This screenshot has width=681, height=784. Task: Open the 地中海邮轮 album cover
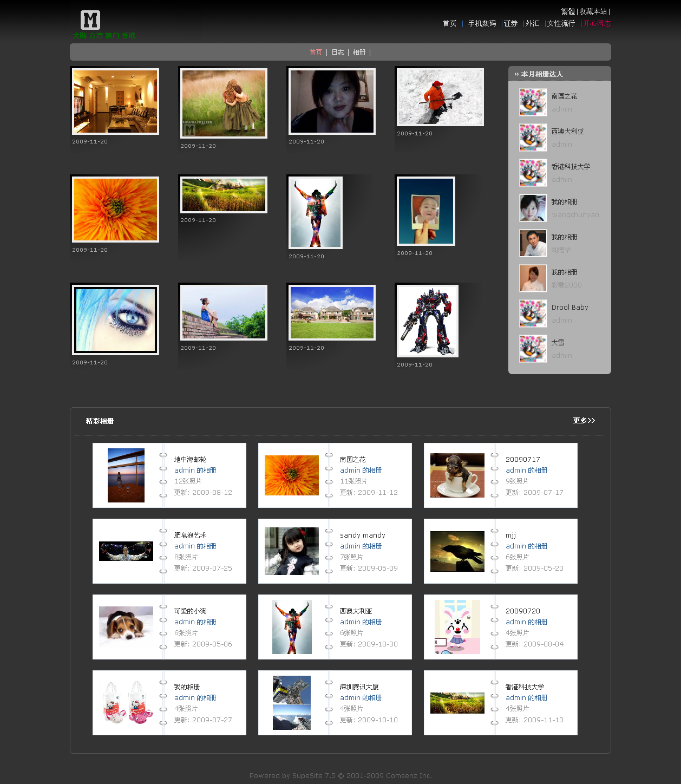pos(126,475)
